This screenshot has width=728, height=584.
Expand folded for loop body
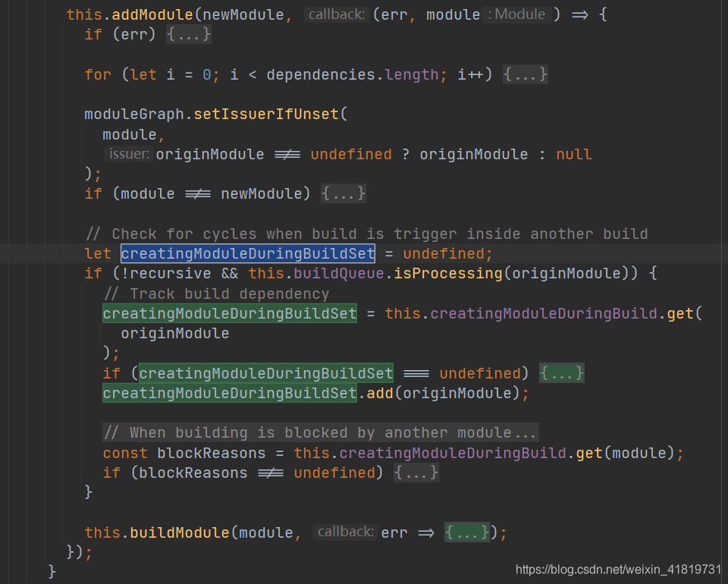(x=525, y=74)
